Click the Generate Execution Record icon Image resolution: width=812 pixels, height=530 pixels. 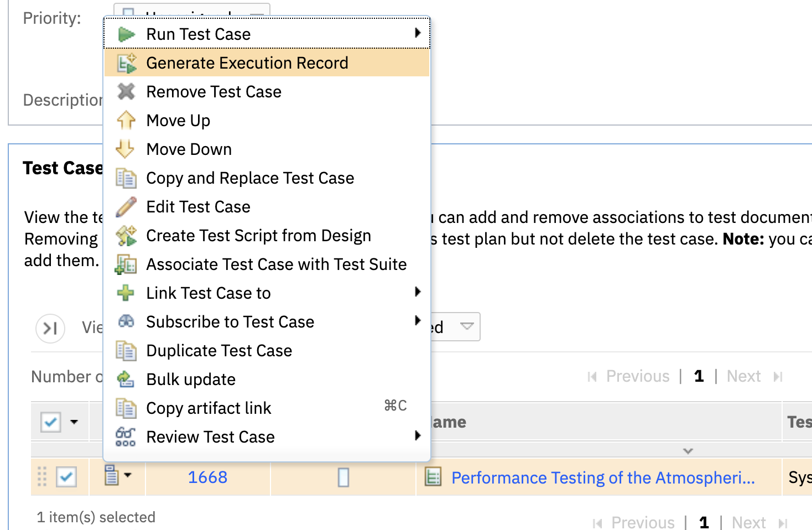[127, 63]
